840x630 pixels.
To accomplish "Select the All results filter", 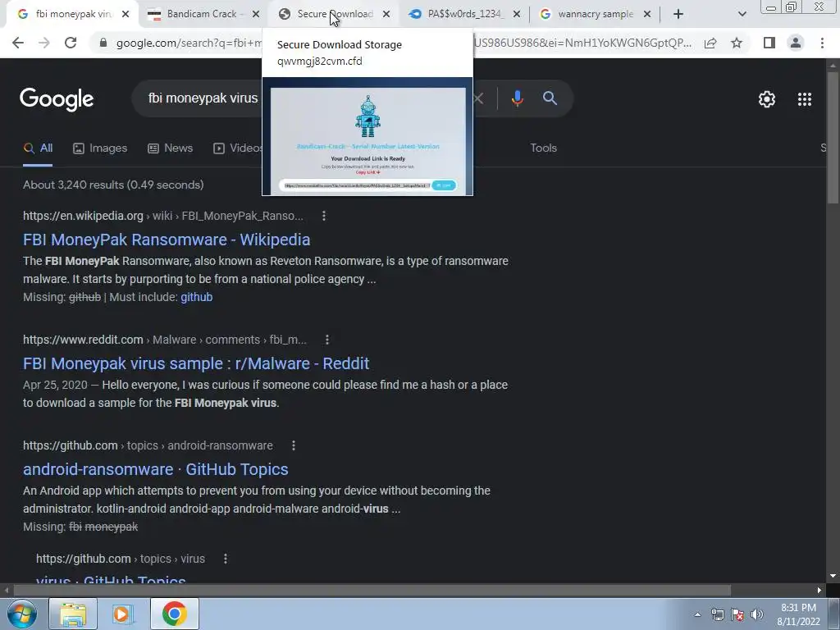I will tap(38, 148).
